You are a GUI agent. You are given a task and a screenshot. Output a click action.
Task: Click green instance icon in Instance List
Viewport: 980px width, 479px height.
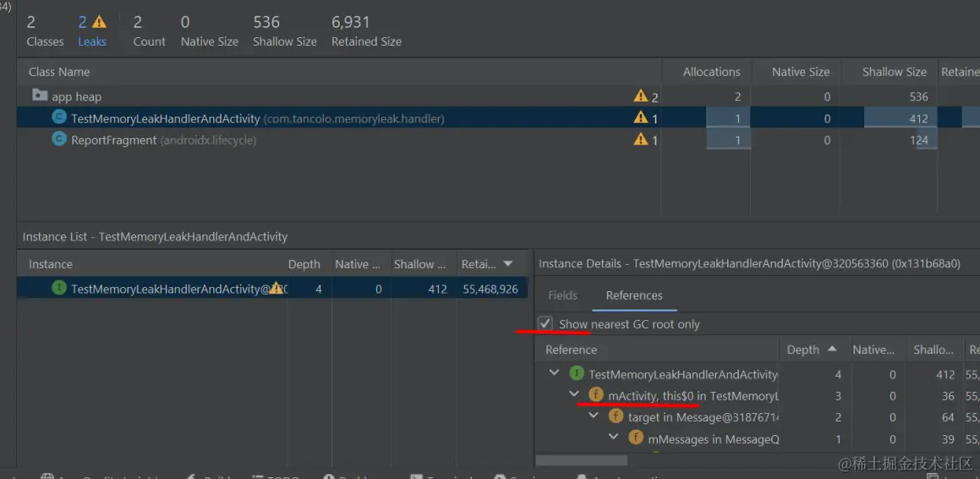point(59,289)
